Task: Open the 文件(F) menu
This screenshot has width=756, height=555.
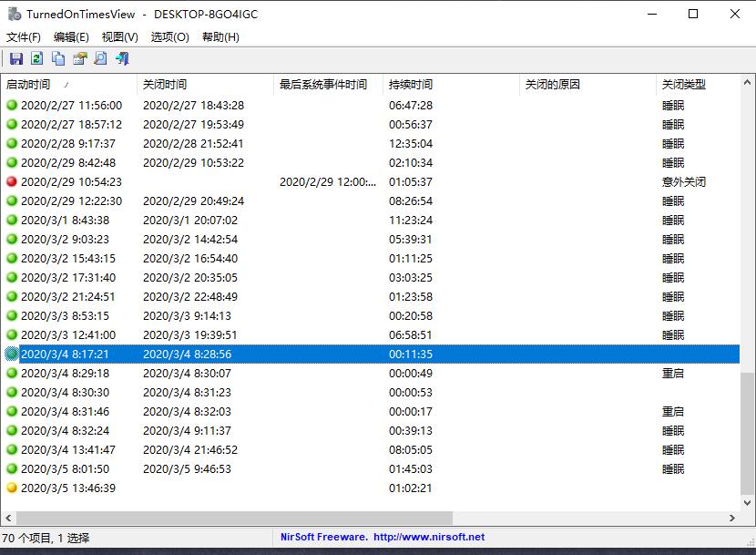Action: coord(24,37)
